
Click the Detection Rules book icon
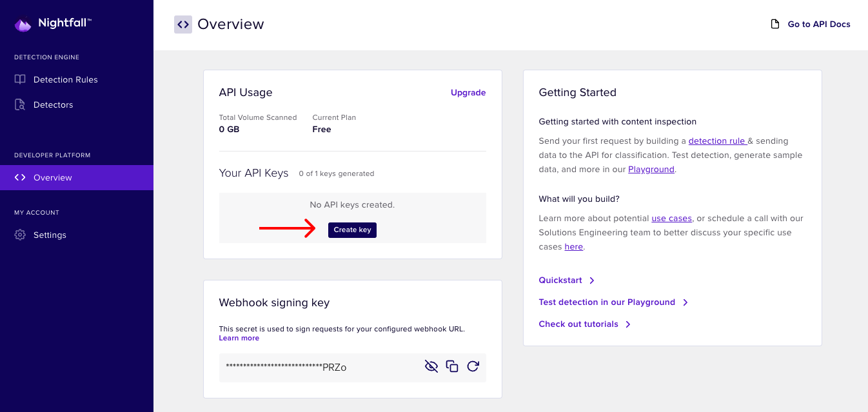click(x=20, y=79)
